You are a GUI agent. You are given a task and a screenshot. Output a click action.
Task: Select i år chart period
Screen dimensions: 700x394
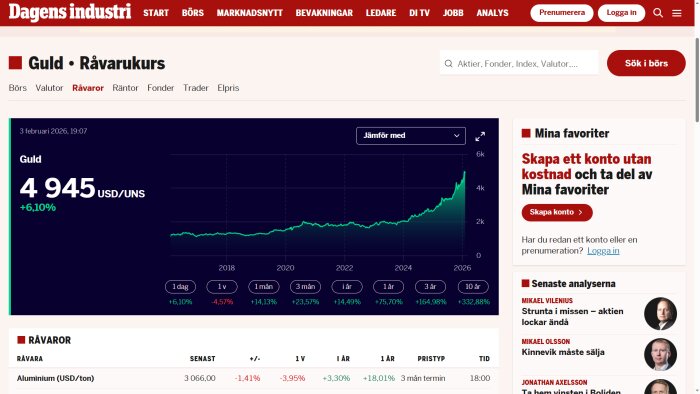coord(347,287)
